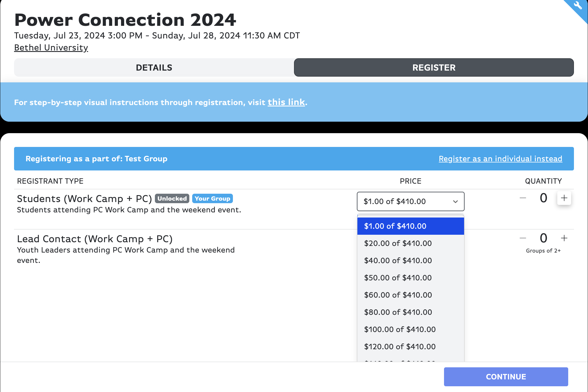
Task: Click Register as an individual instead
Action: tap(501, 159)
